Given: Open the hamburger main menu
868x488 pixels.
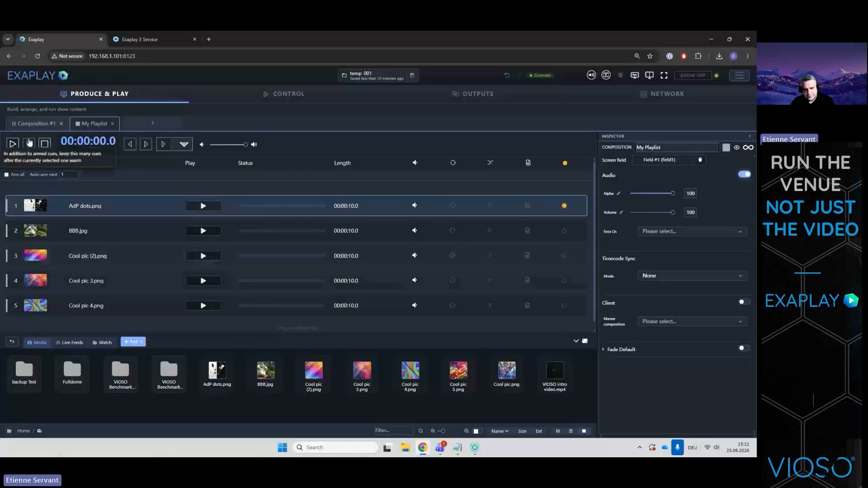Looking at the screenshot, I should pos(739,75).
